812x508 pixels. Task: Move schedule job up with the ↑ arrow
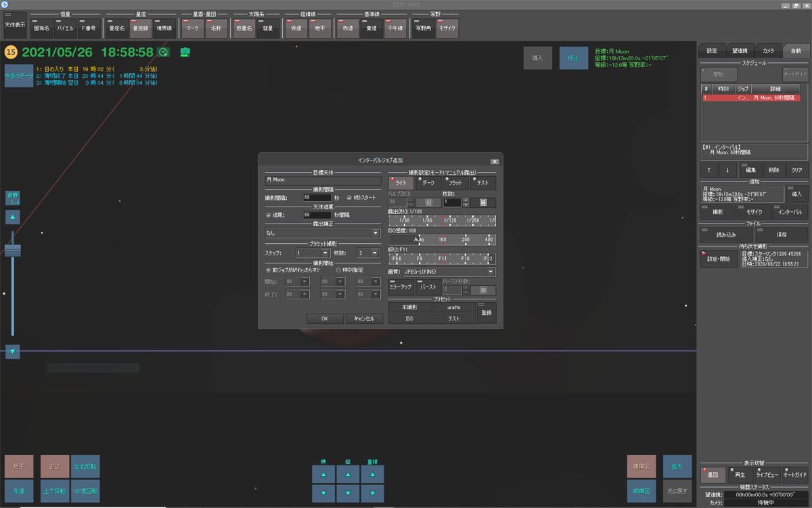coord(709,170)
